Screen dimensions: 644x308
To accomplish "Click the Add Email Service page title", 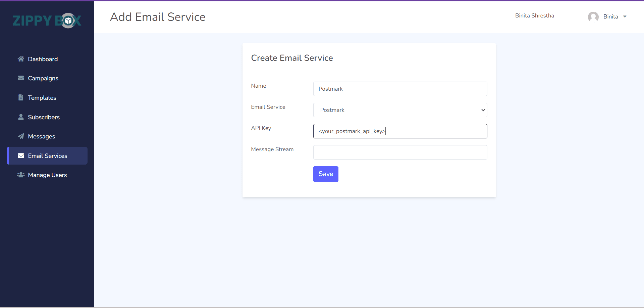I will [x=158, y=17].
